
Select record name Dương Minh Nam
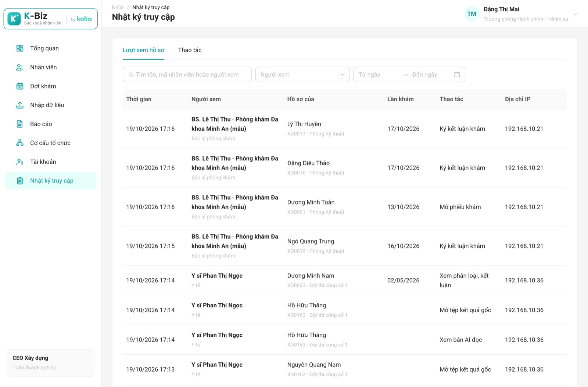311,276
